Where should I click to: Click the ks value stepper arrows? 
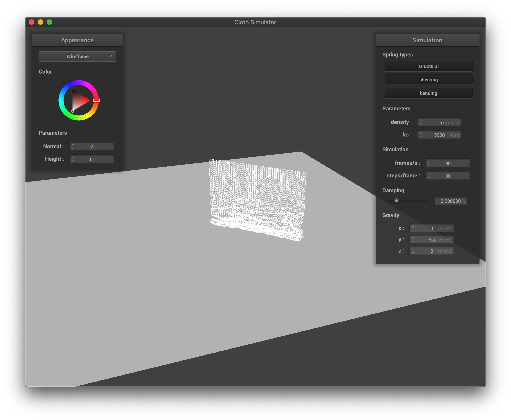(421, 135)
